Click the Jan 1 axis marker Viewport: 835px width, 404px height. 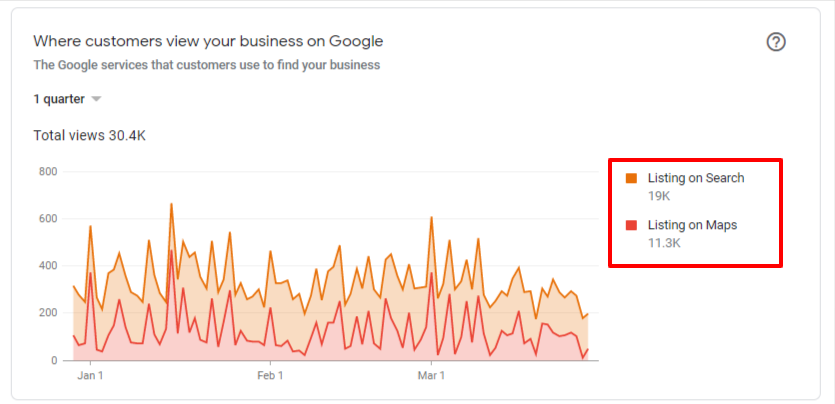click(x=91, y=375)
